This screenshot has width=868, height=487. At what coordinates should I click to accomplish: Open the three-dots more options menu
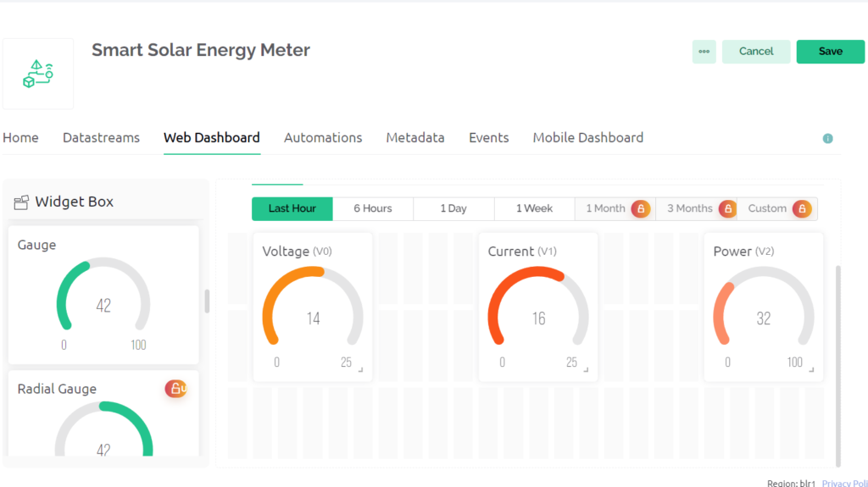pos(704,52)
